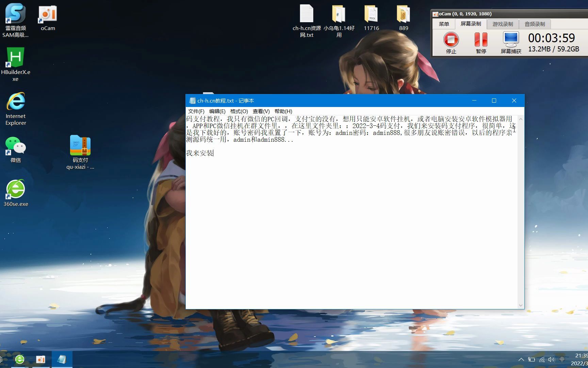Expand the system tray hidden icons chevron

(x=521, y=359)
